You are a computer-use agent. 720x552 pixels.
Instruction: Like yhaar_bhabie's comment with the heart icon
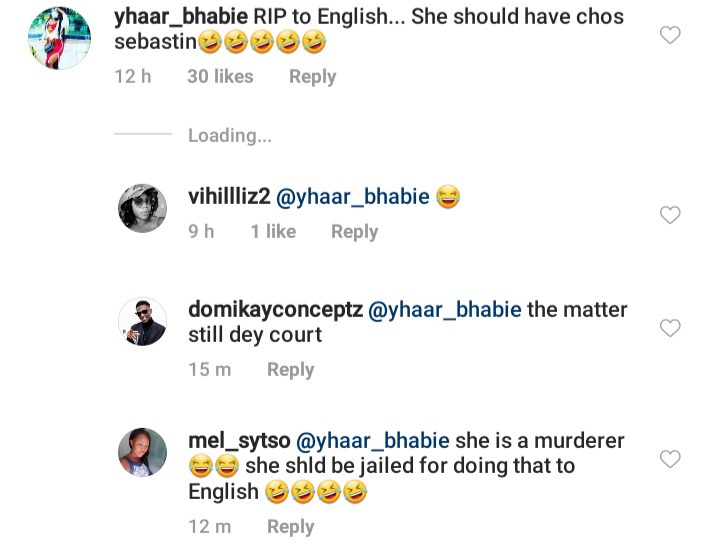pos(670,35)
